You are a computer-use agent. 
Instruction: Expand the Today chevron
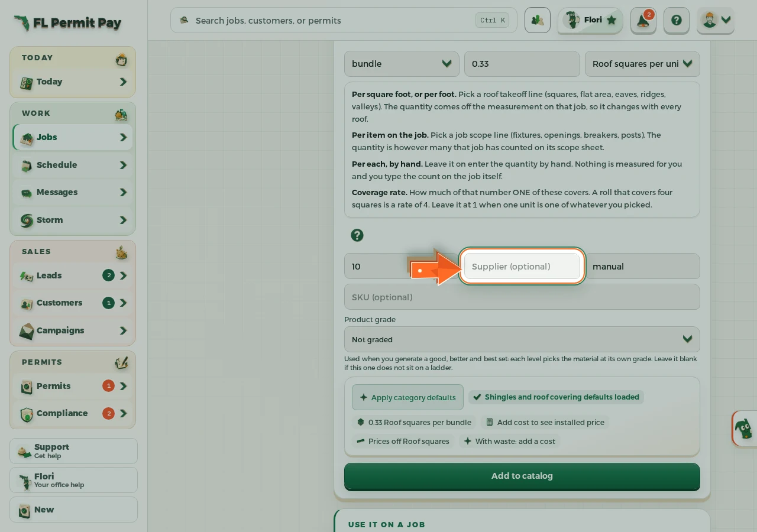pos(123,82)
